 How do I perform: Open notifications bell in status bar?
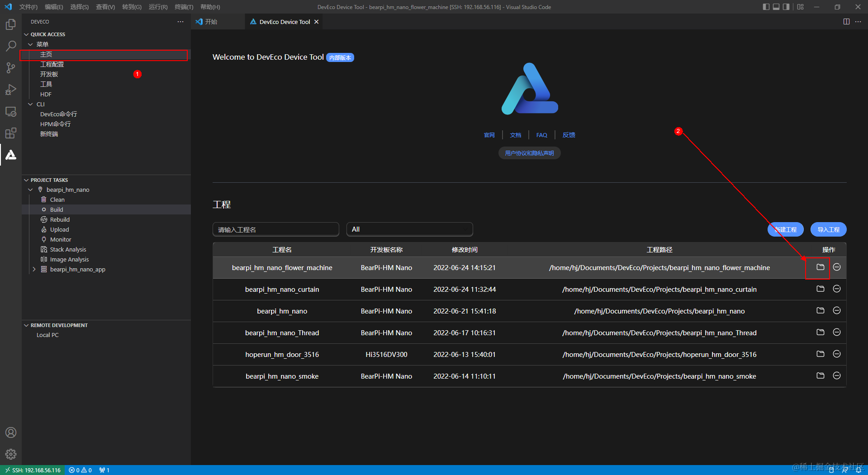click(x=859, y=470)
